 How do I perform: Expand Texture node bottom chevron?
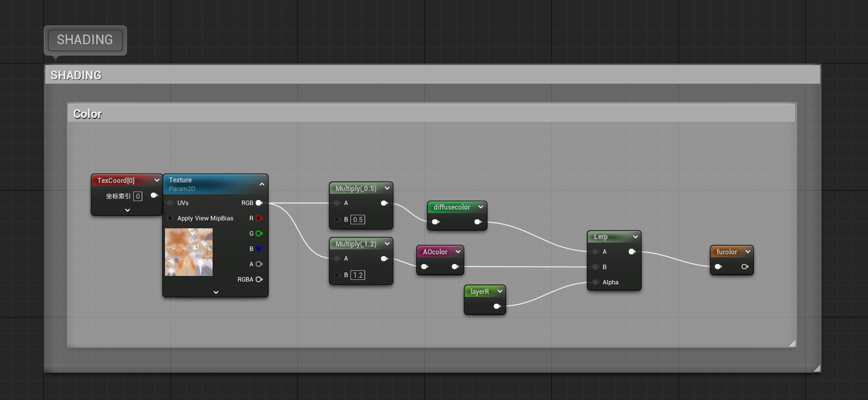point(216,292)
